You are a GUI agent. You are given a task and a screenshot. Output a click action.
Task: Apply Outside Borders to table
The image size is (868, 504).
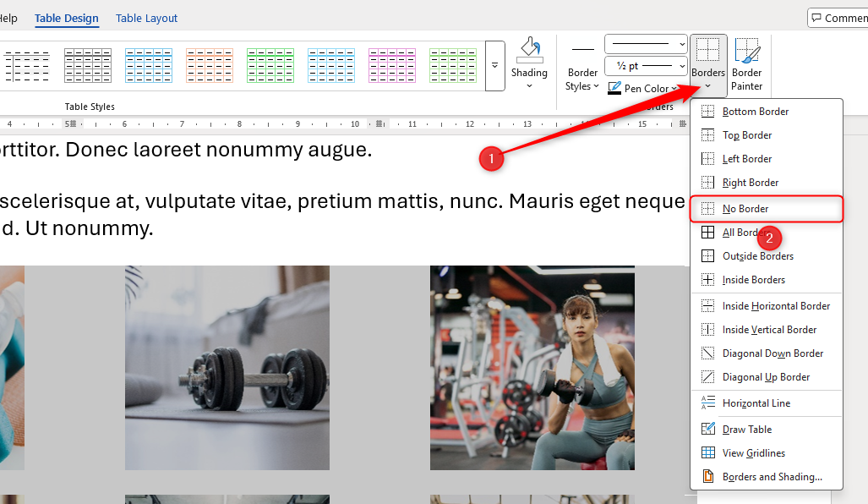point(757,256)
